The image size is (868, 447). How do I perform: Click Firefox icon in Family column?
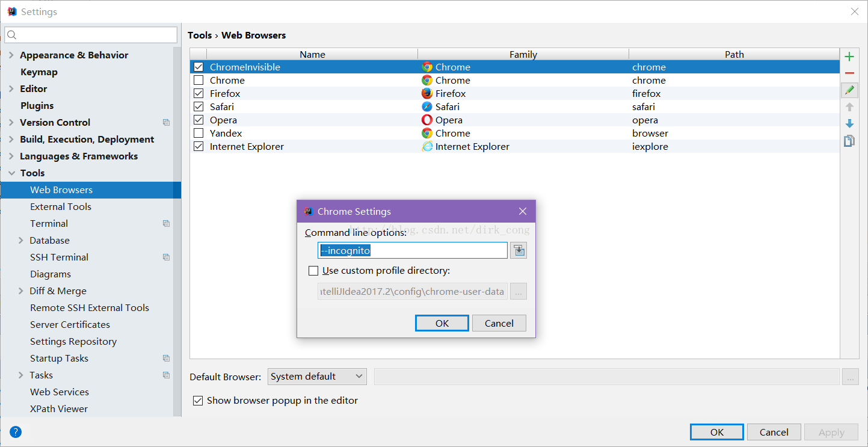point(427,93)
